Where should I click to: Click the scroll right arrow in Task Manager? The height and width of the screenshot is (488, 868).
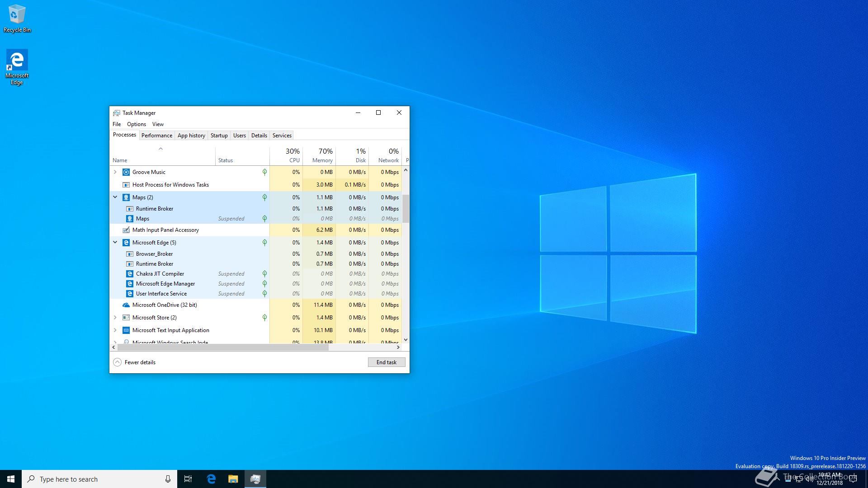pos(398,347)
